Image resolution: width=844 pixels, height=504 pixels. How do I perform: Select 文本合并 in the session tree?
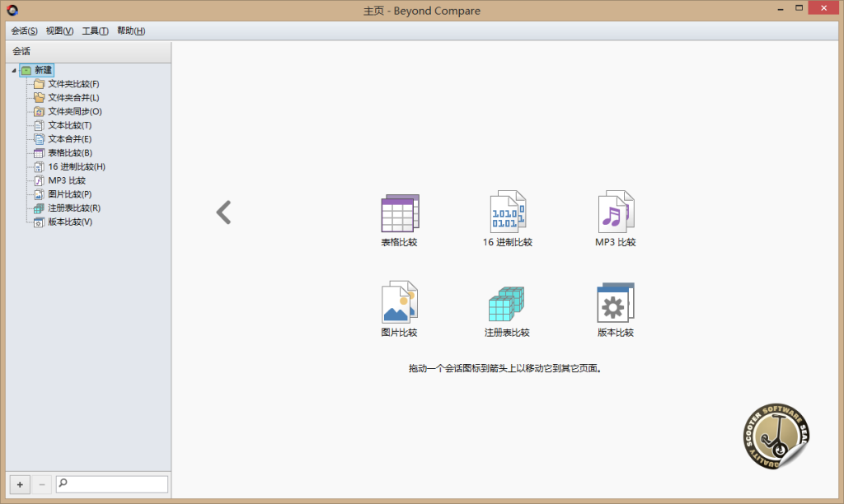click(x=65, y=138)
